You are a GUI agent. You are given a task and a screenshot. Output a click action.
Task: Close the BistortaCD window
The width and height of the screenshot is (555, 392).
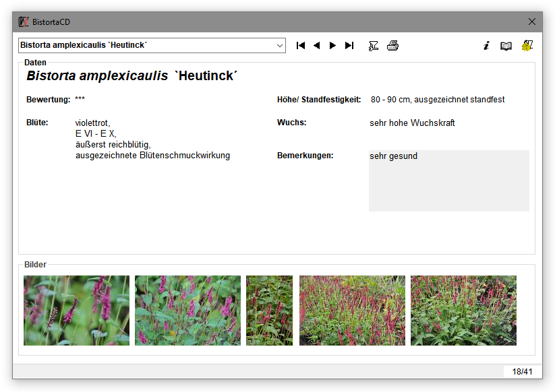coord(531,22)
